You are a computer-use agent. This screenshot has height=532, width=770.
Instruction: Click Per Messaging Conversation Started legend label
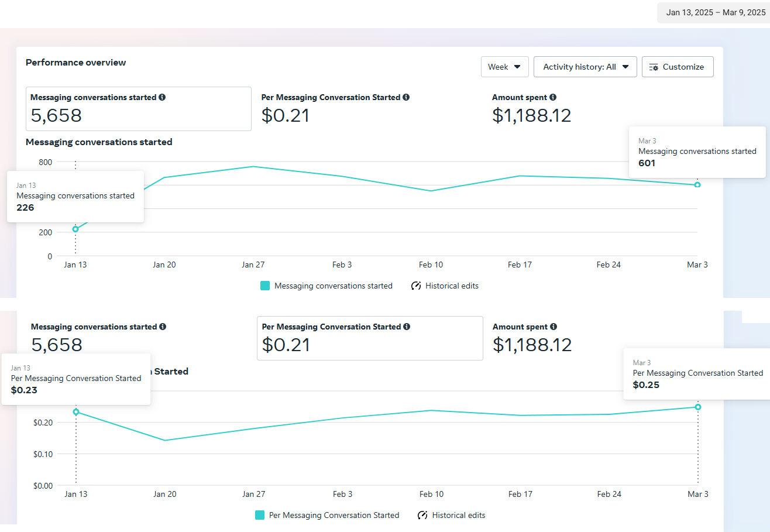coord(334,515)
